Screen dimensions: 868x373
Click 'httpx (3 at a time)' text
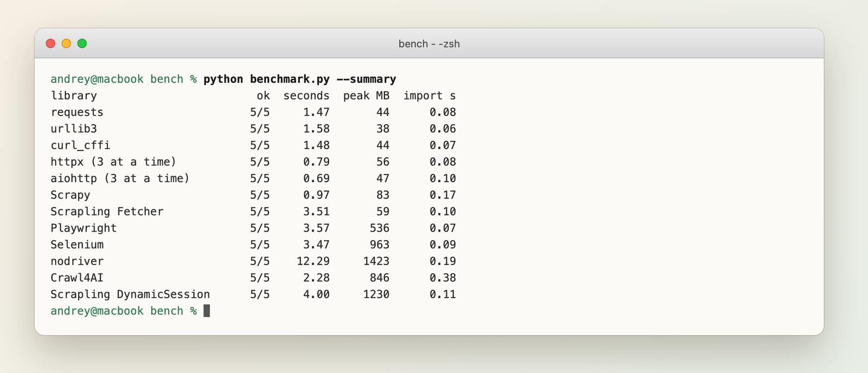[x=113, y=162]
